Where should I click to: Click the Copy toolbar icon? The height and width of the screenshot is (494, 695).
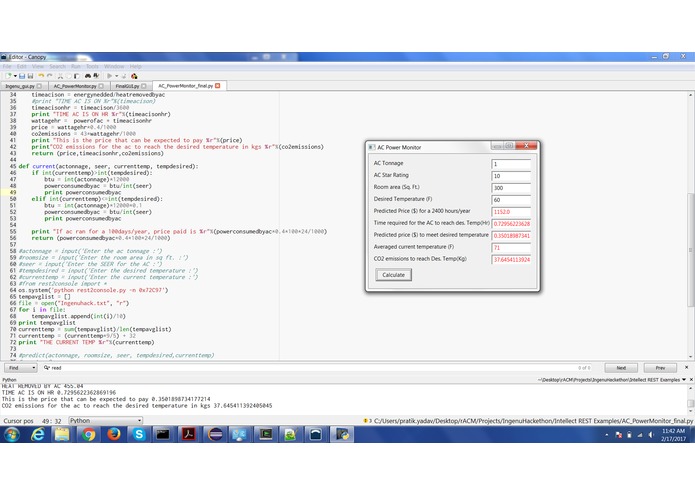[x=69, y=76]
